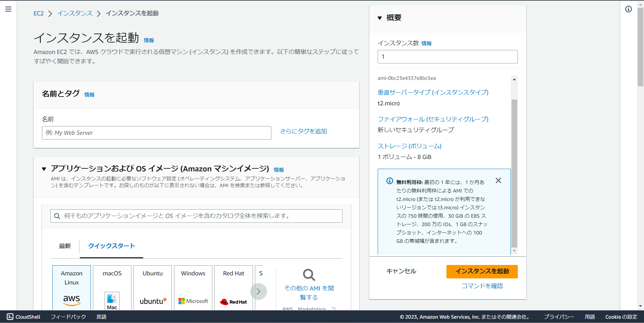644x323 pixels.
Task: Click the キャンセル button
Action: [x=401, y=271]
